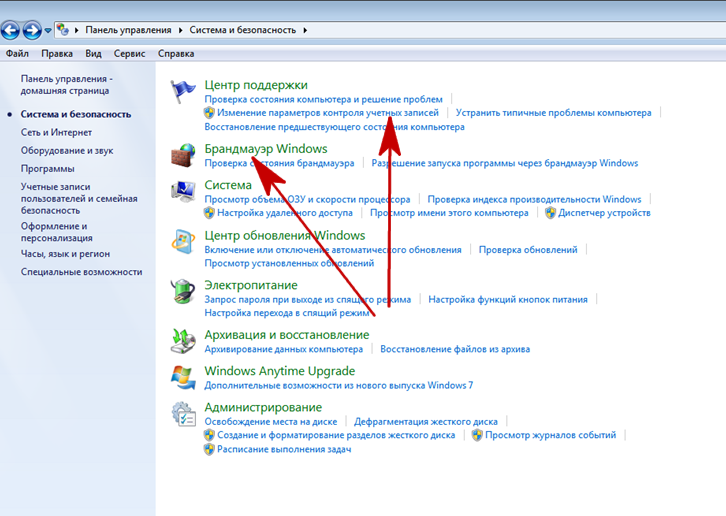Click shield icon beside Настройка удаленного доступа
The width and height of the screenshot is (726, 516).
[x=209, y=213]
